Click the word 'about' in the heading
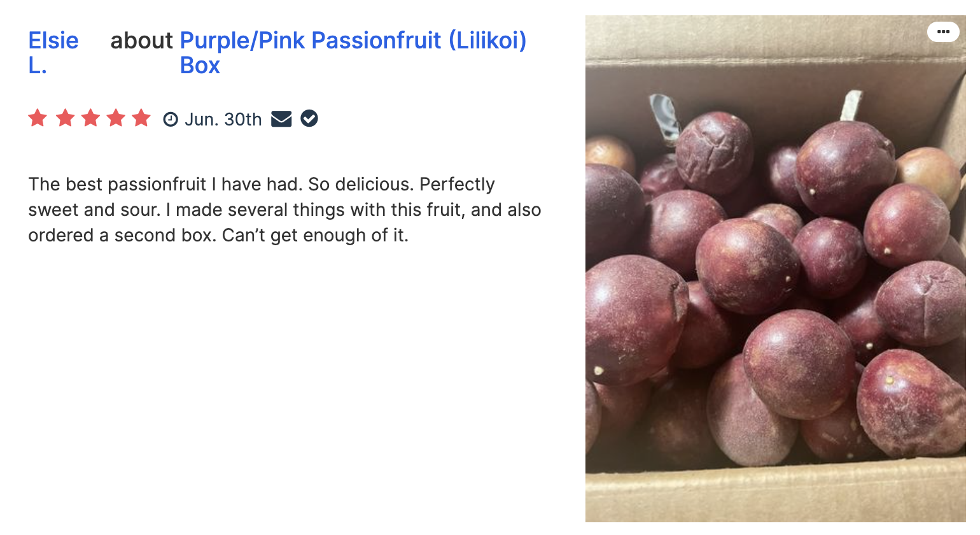The width and height of the screenshot is (980, 535). (142, 41)
